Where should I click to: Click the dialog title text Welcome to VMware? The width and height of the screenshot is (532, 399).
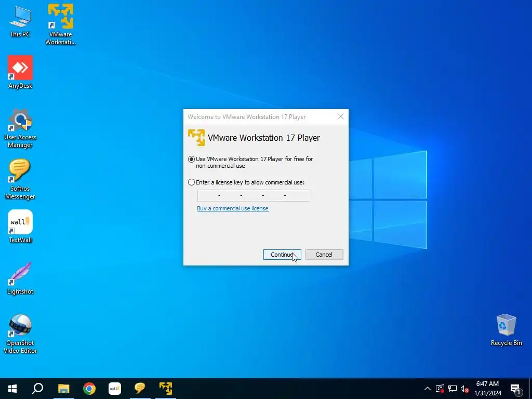tap(247, 117)
